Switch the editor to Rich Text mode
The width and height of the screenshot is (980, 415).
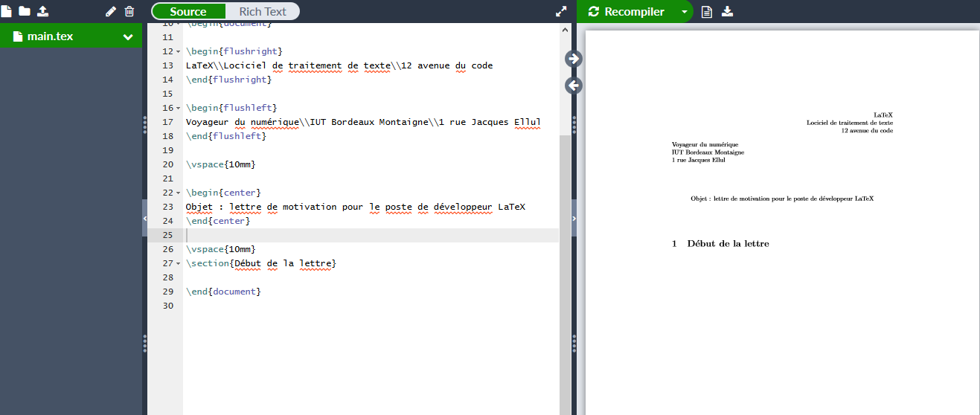(263, 11)
